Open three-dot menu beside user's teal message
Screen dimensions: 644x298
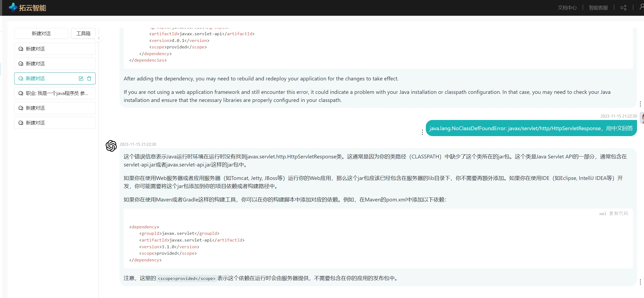422,132
